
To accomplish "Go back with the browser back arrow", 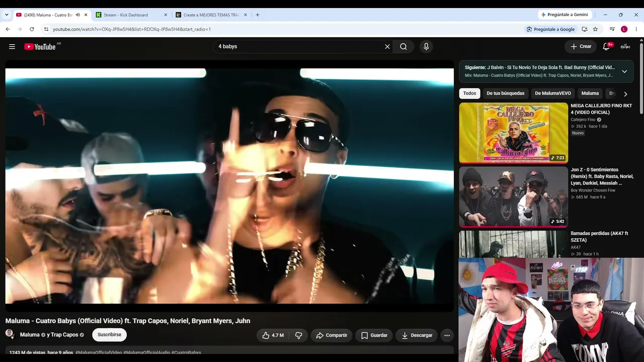I will (x=8, y=29).
